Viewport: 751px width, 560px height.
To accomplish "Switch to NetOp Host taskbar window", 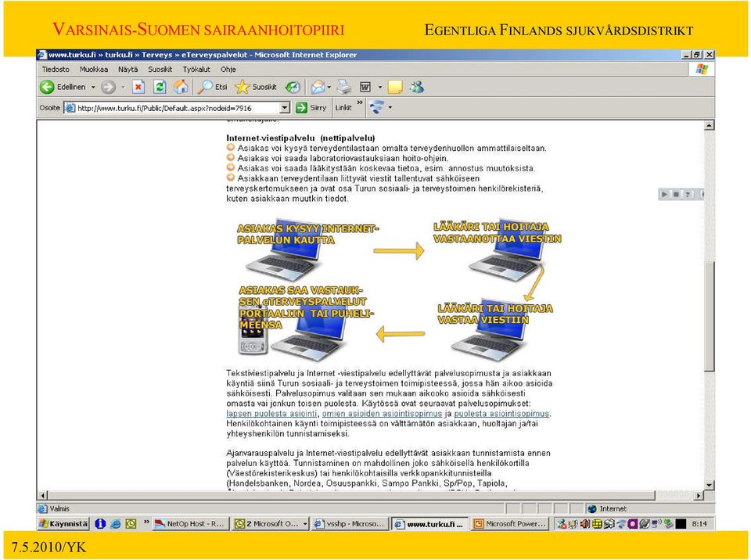I will 191,523.
